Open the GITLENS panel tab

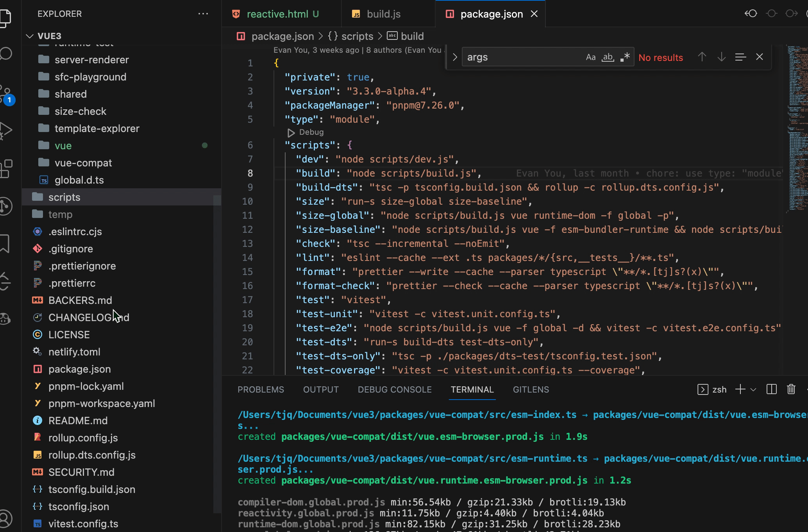[531, 389]
